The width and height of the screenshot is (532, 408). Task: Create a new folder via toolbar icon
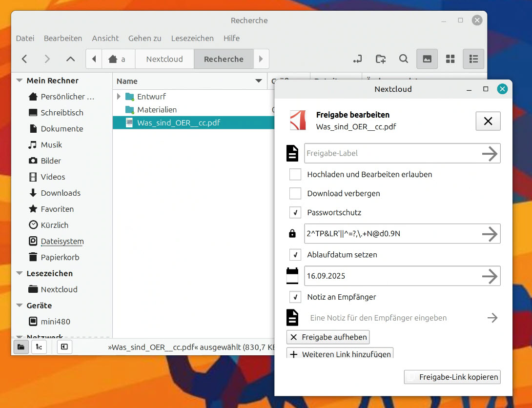tap(381, 59)
